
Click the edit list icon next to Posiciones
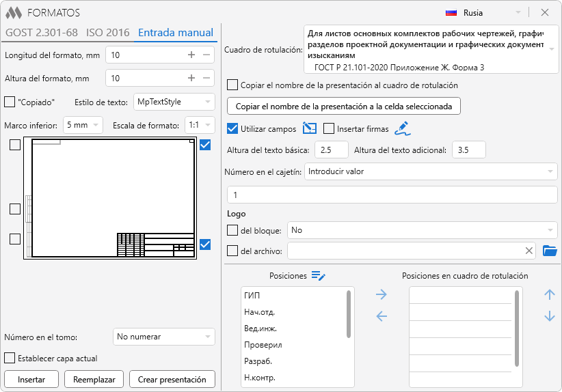pyautogui.click(x=318, y=275)
